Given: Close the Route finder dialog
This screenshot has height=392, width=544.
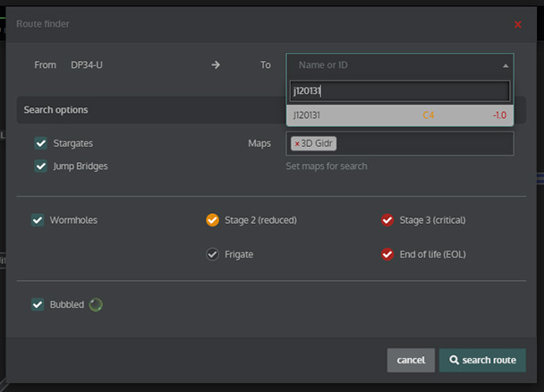Looking at the screenshot, I should [517, 24].
